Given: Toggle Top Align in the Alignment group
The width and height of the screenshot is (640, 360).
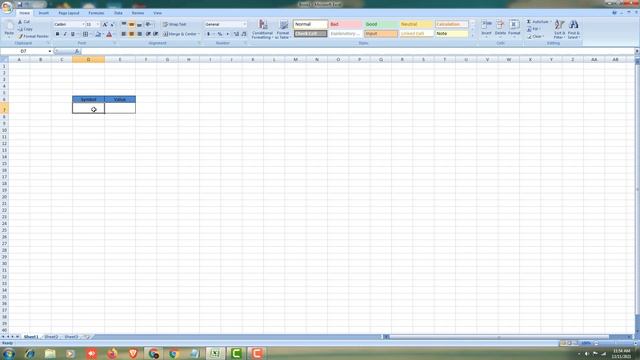Looking at the screenshot, I should click(124, 24).
